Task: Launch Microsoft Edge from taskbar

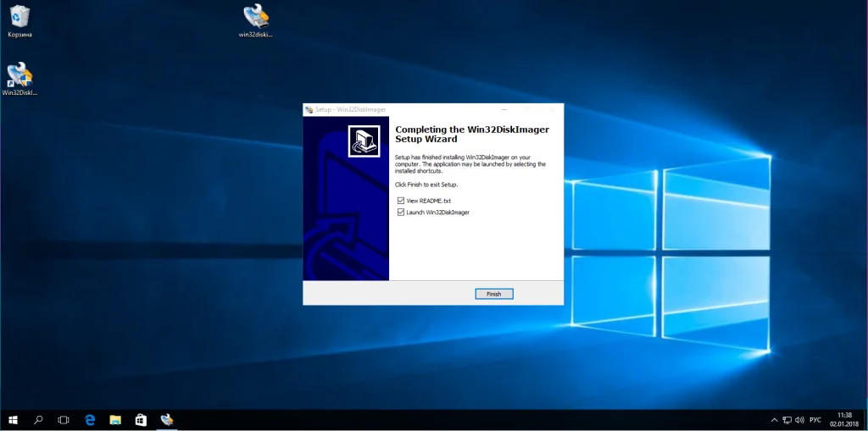Action: tap(90, 420)
